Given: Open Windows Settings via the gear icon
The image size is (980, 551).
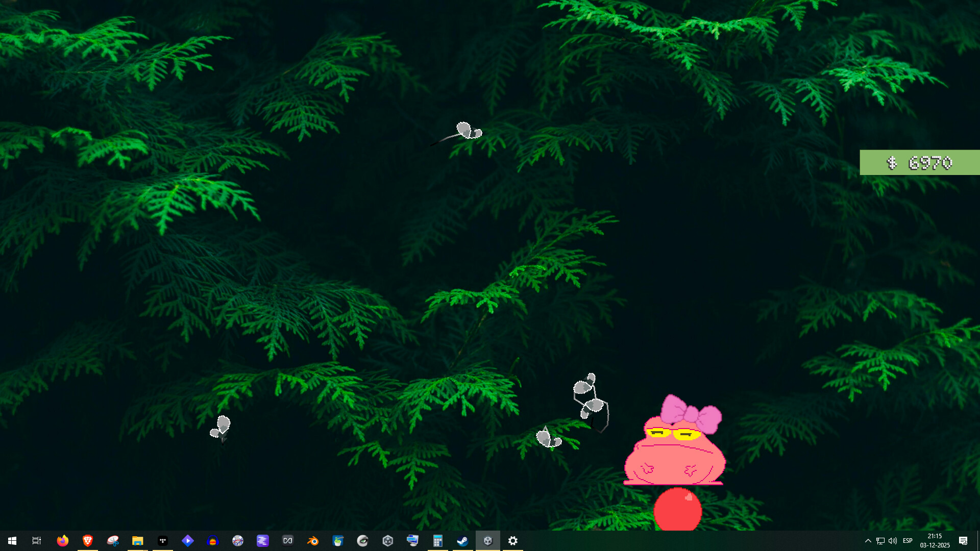Looking at the screenshot, I should point(512,540).
